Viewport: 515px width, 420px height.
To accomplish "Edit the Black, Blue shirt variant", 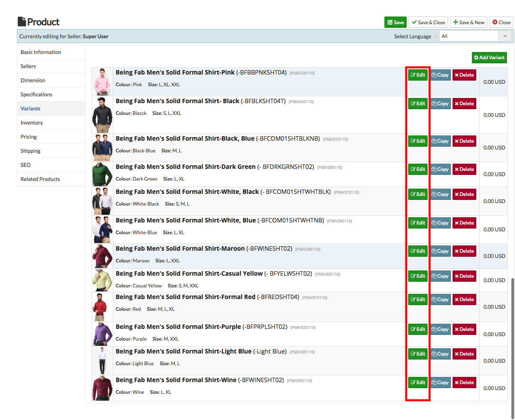I will (x=418, y=141).
